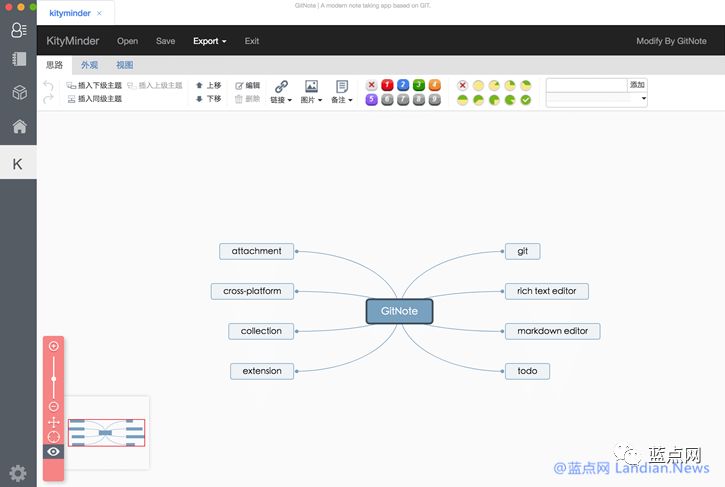Expand the 图片 dropdown arrow
The image size is (725, 487).
coord(320,100)
